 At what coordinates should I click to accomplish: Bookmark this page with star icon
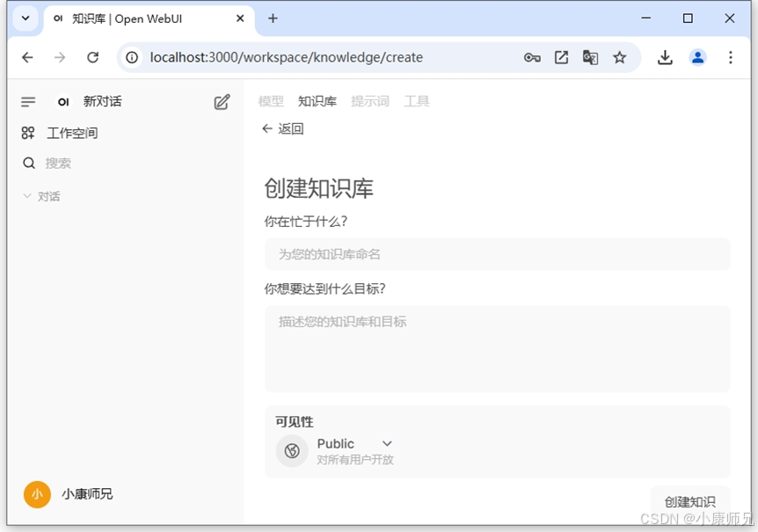point(620,57)
